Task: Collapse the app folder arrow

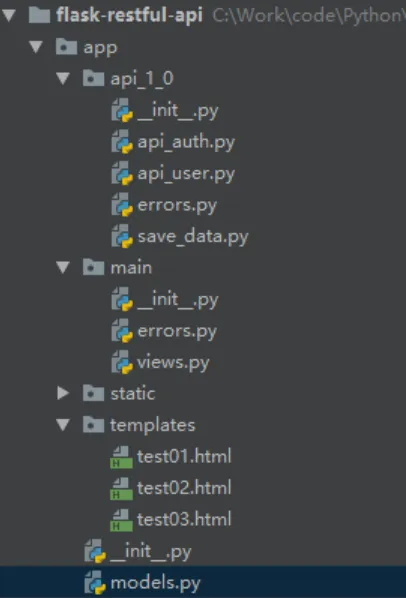Action: [x=36, y=47]
